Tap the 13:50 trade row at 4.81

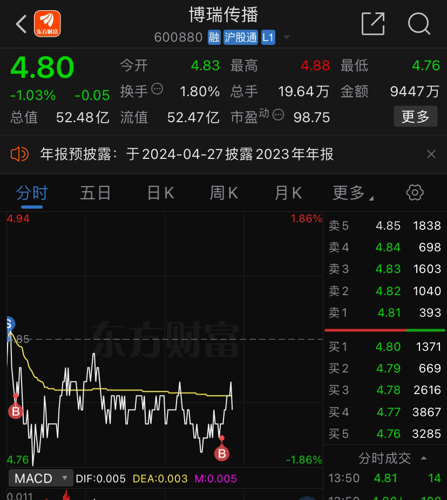pyautogui.click(x=385, y=478)
